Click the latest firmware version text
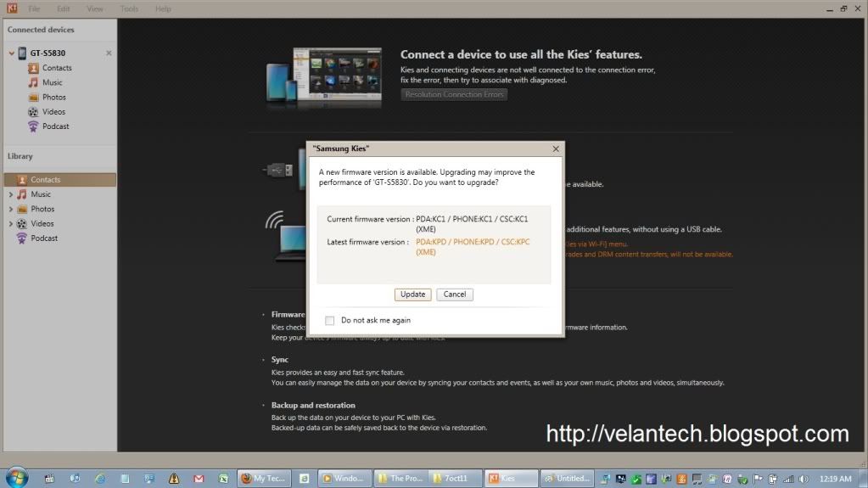Screen dimensions: 868x488 point(473,246)
